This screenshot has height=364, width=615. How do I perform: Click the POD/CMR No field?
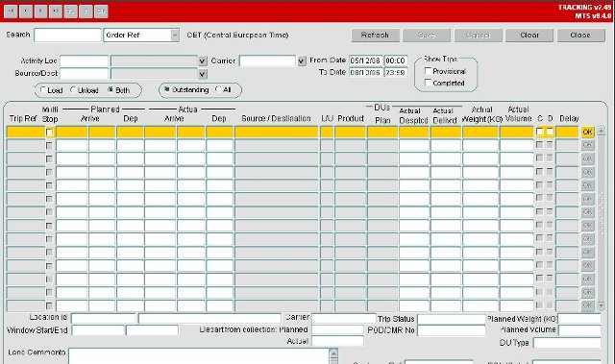[451, 330]
